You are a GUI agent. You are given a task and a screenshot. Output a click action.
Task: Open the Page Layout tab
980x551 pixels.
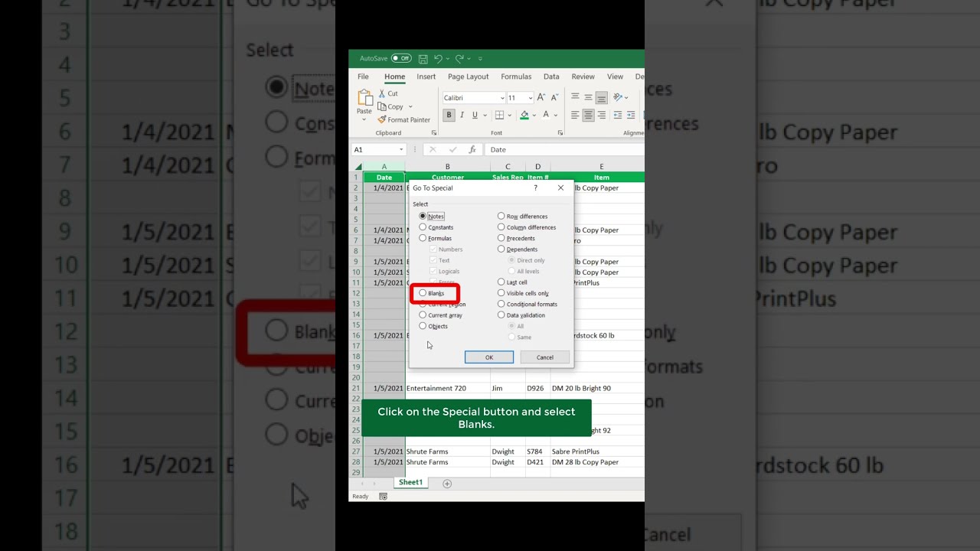(468, 77)
